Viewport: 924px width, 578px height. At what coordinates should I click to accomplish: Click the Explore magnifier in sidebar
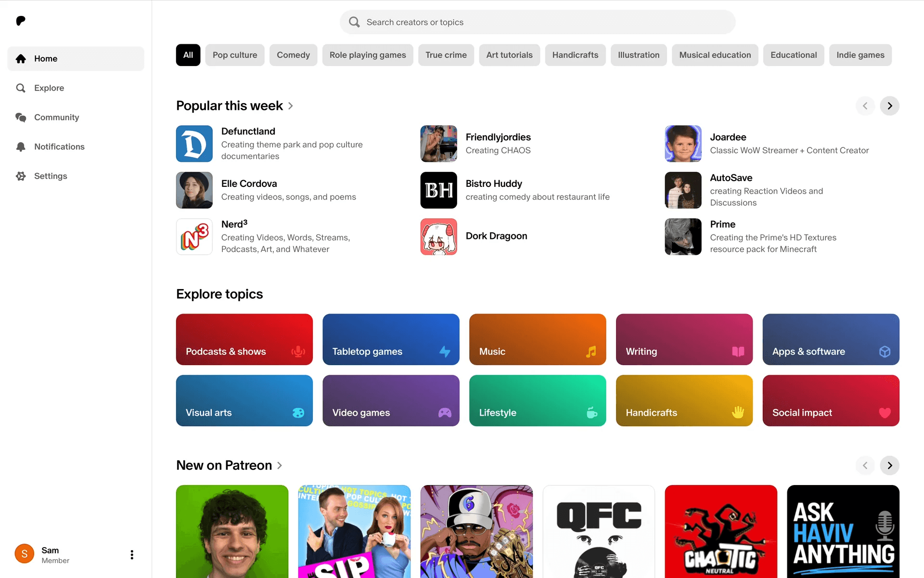[21, 88]
